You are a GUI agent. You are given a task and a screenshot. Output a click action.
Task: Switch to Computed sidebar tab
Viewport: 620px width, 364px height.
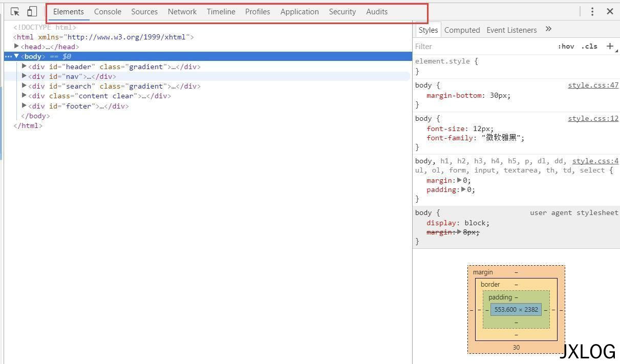click(x=462, y=30)
